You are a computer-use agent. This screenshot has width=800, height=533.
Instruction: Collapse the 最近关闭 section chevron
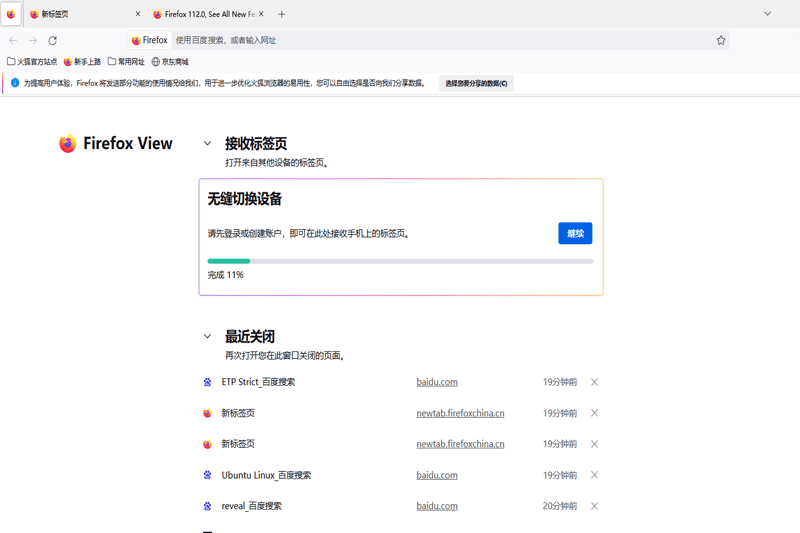[x=208, y=337]
